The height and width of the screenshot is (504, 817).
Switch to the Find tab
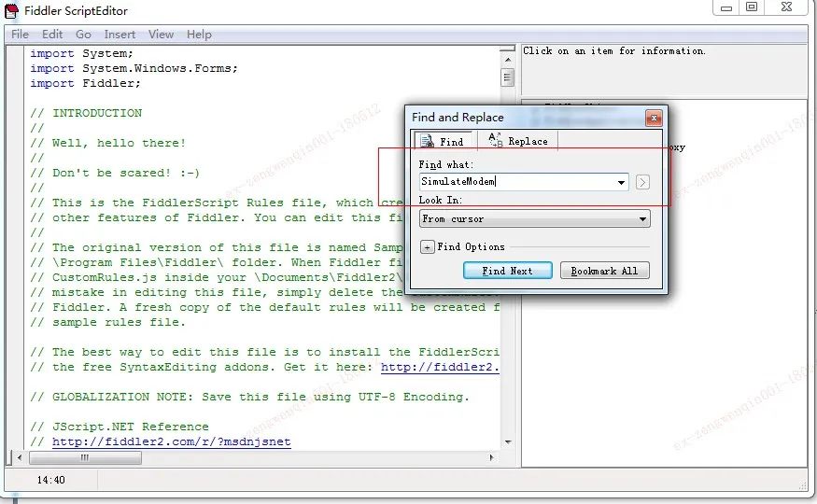[443, 141]
